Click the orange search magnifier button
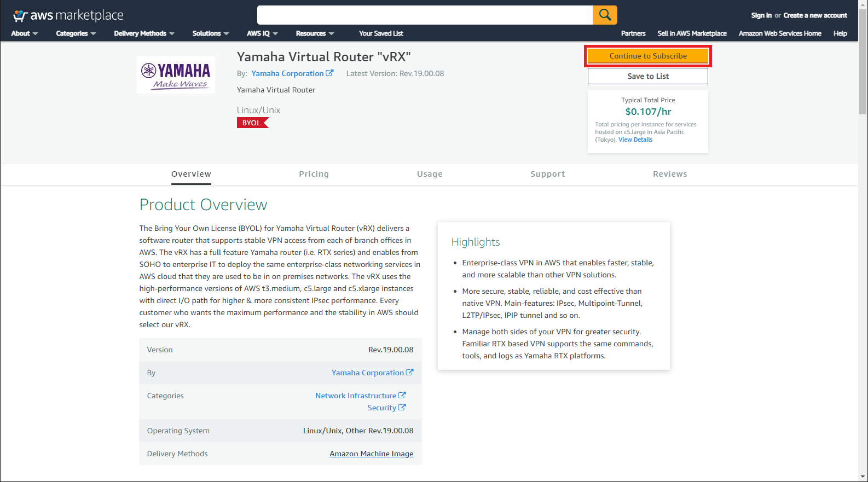 click(604, 15)
